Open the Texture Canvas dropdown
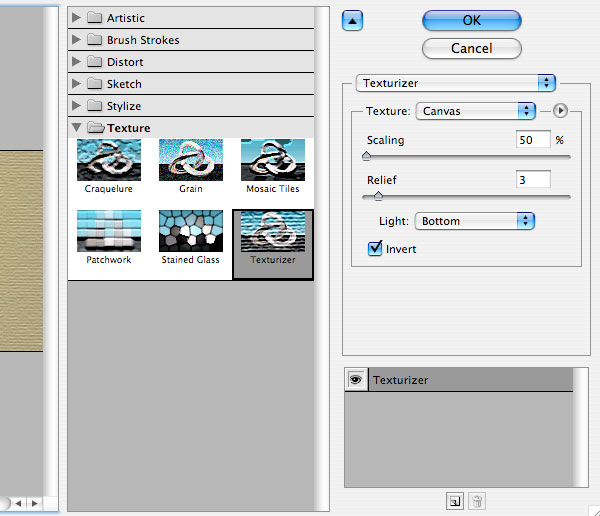 pyautogui.click(x=475, y=111)
